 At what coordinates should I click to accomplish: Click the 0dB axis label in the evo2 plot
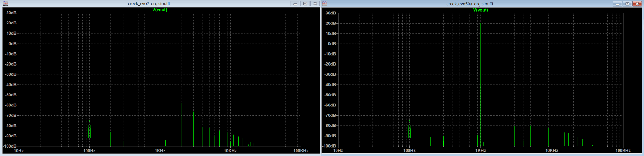coord(13,44)
